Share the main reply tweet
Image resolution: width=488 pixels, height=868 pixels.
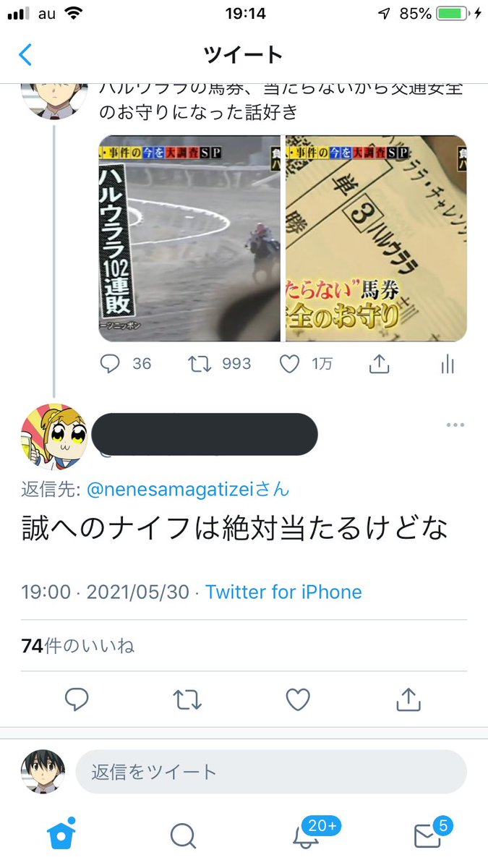point(408,699)
